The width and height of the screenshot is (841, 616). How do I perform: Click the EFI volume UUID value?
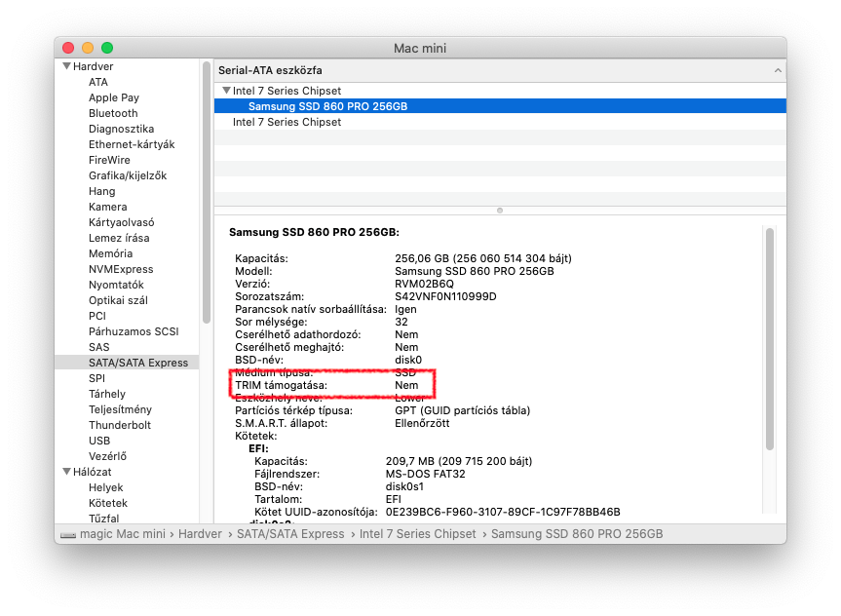[503, 512]
